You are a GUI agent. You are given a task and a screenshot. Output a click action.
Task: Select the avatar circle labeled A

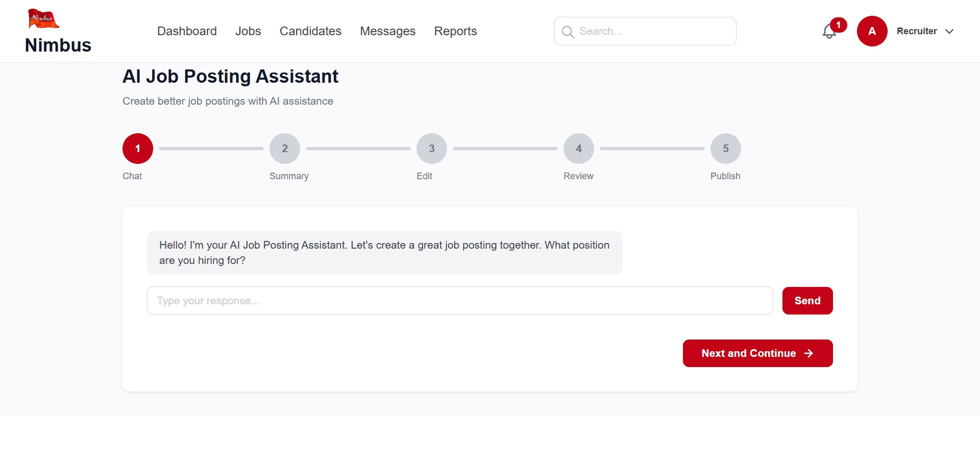tap(872, 31)
